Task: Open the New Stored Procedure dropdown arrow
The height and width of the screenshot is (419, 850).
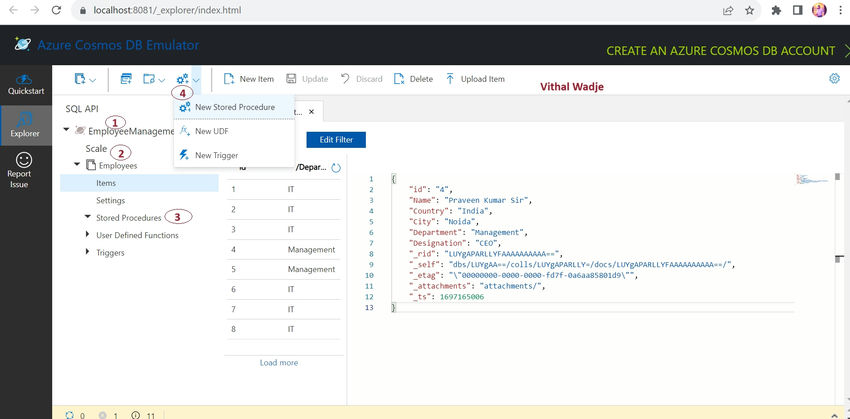Action: (196, 80)
